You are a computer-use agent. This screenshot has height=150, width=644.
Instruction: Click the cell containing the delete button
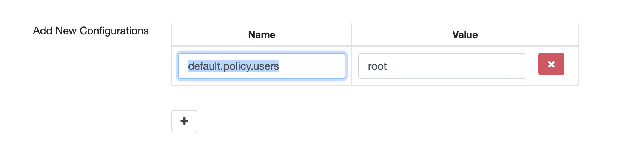coord(555,66)
